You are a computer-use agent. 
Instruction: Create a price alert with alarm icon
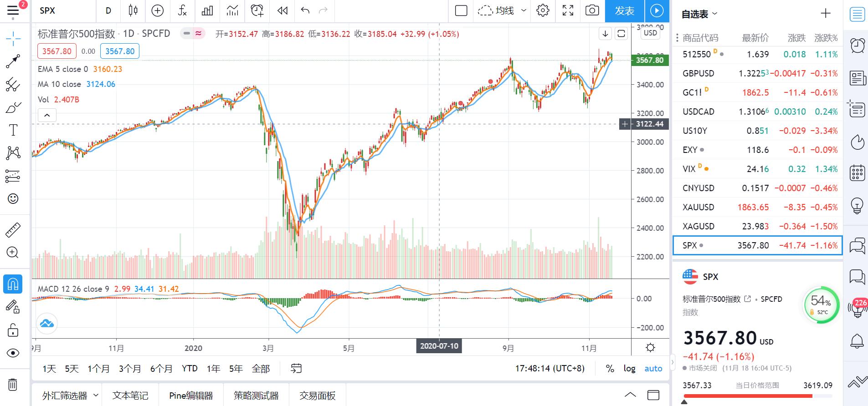click(x=257, y=10)
